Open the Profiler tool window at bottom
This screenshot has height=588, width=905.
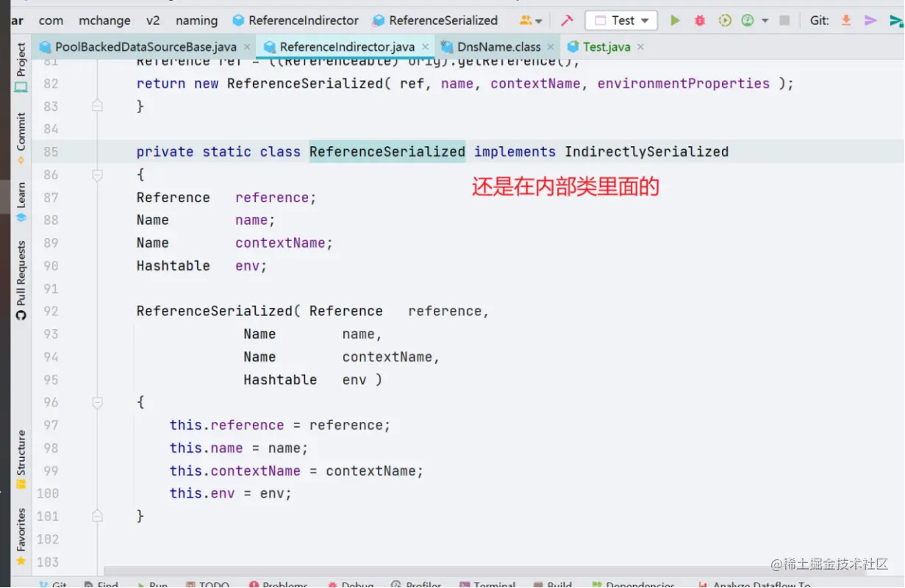(x=416, y=585)
